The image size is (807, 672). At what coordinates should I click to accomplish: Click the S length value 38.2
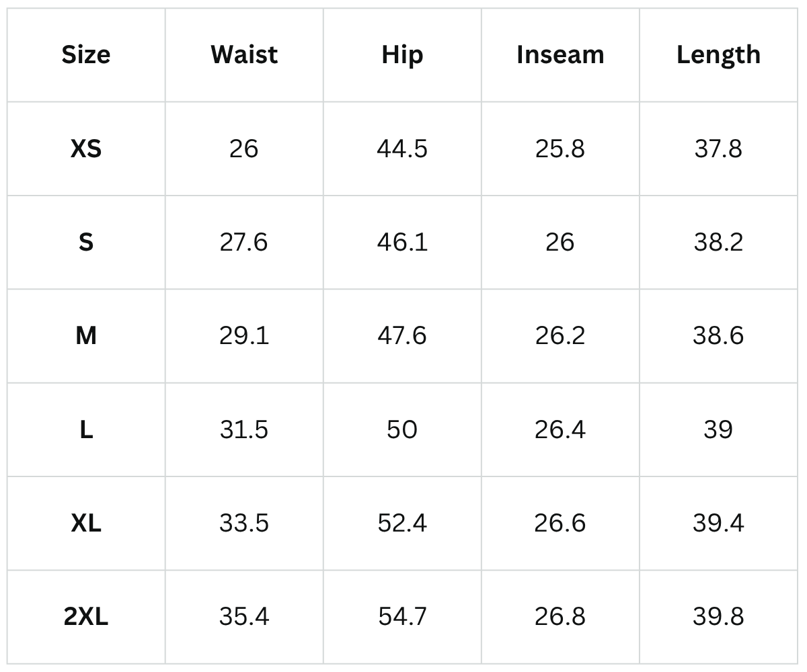click(x=718, y=242)
